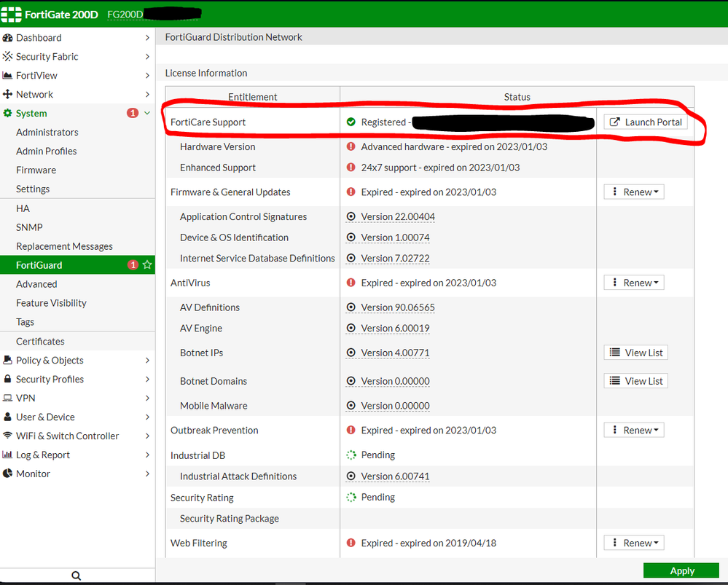Expand the FortiView chevron

[147, 75]
